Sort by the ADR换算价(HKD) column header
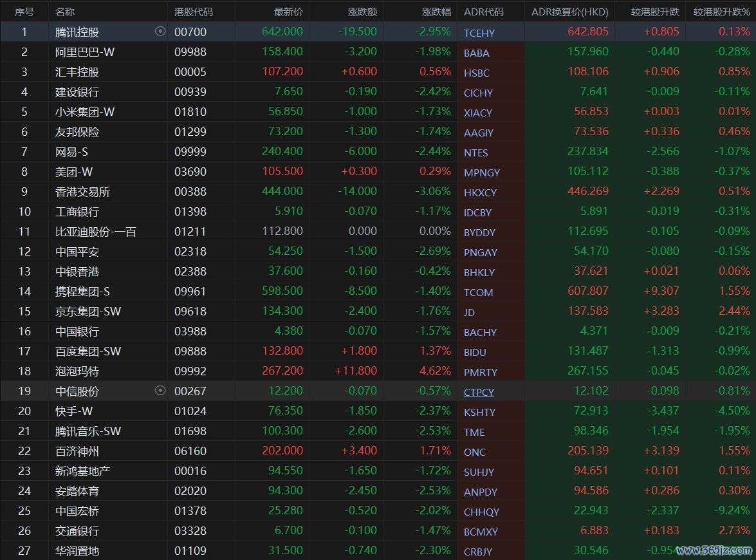 coord(570,12)
